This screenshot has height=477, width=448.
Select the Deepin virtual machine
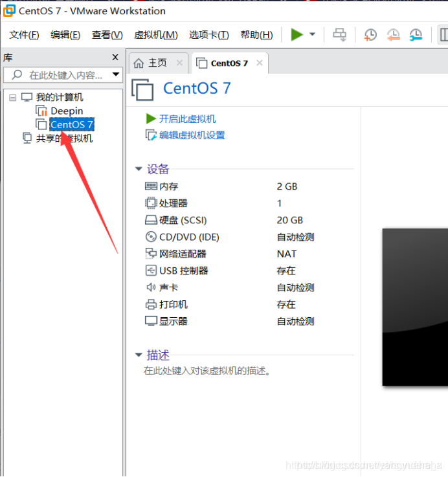[x=67, y=111]
